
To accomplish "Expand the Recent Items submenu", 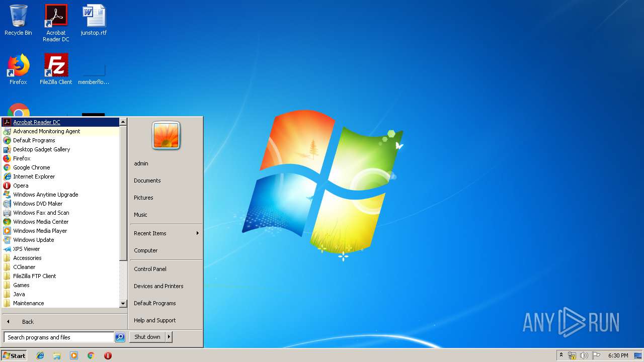I will (166, 233).
